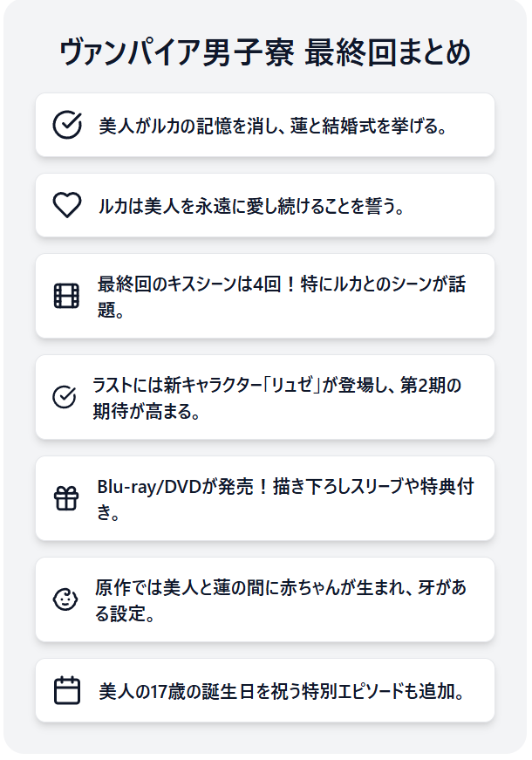Click the check-circle icon next to the リュゼ card
This screenshot has height=760, width=532.
click(64, 397)
